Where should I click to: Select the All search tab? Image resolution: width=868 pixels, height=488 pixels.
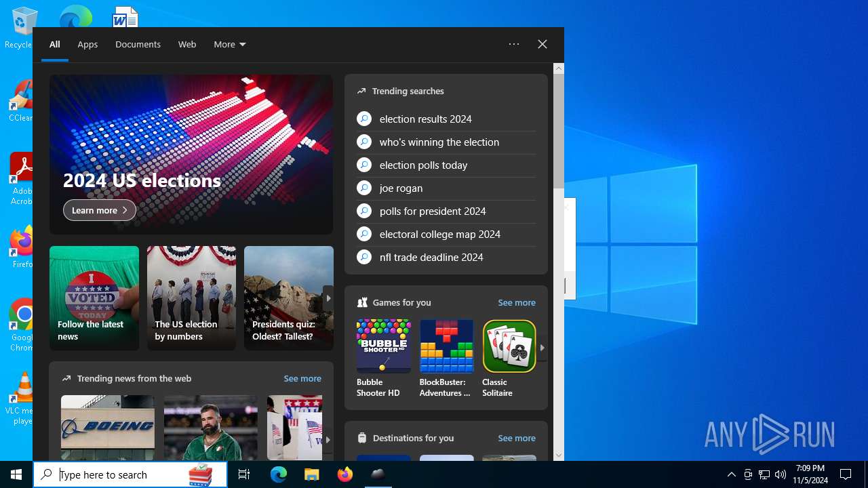55,44
